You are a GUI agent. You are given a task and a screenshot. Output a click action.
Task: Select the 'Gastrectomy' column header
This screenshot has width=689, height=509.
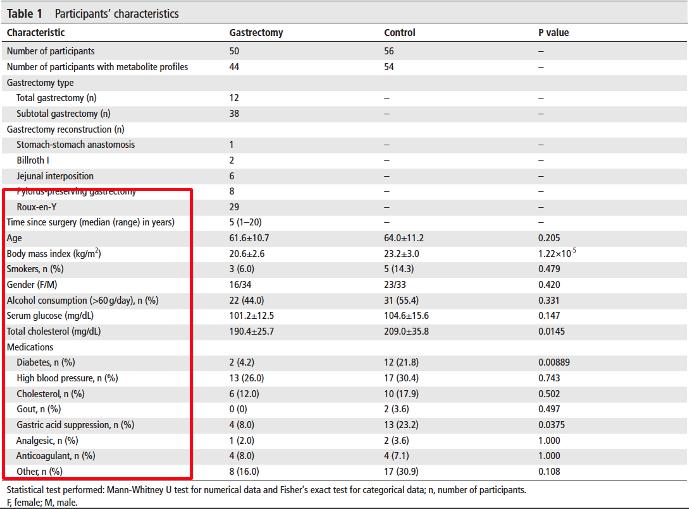point(256,33)
